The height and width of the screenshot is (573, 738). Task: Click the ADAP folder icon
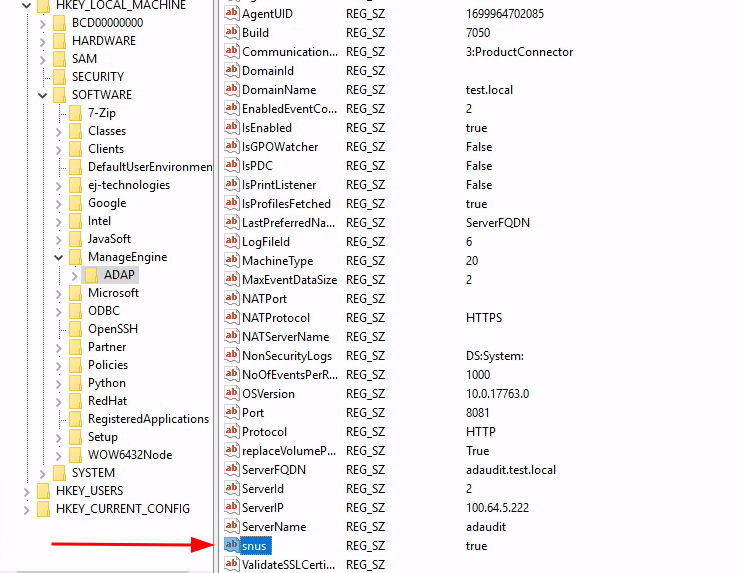point(91,274)
